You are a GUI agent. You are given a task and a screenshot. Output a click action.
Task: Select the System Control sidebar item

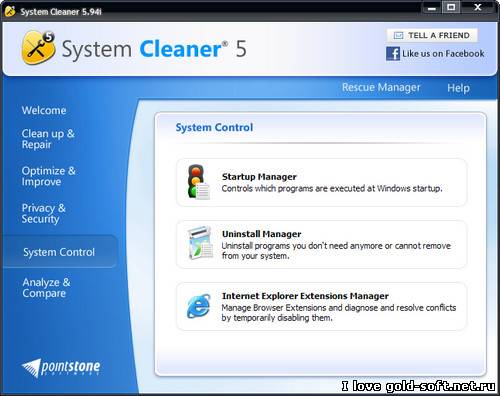click(59, 252)
